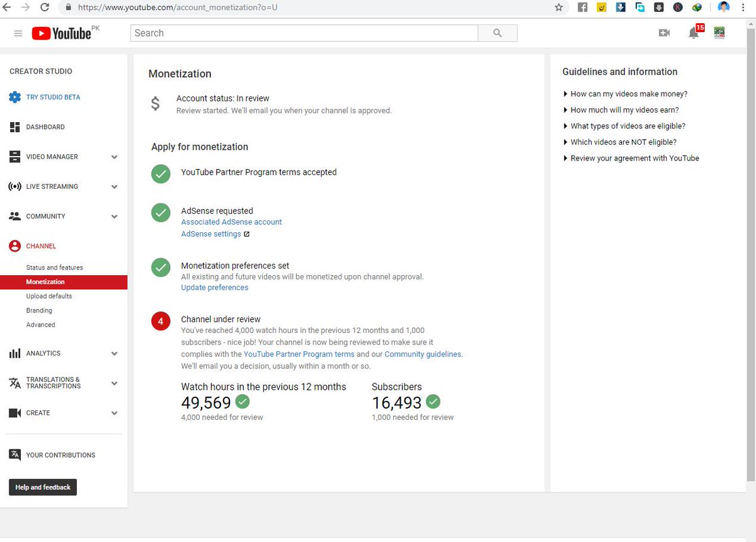Viewport: 756px width, 542px height.
Task: Go to YouTube home via logo
Action: tap(61, 33)
